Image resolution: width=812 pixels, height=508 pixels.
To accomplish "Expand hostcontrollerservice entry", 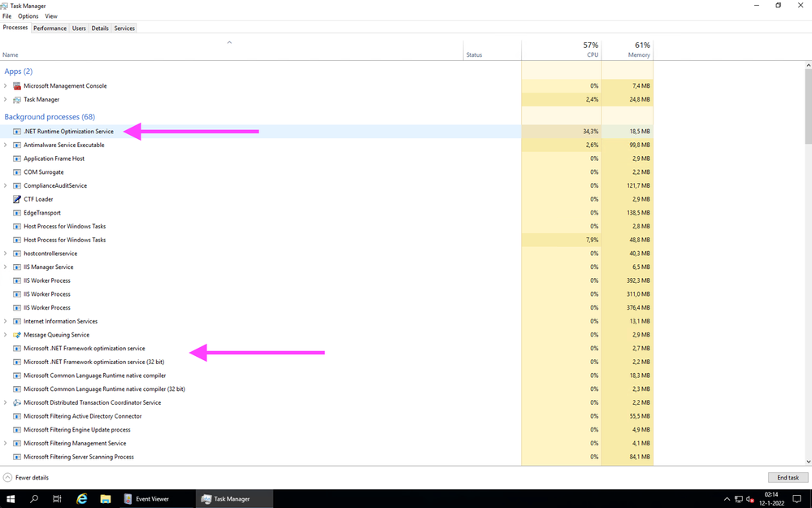I will coord(5,254).
